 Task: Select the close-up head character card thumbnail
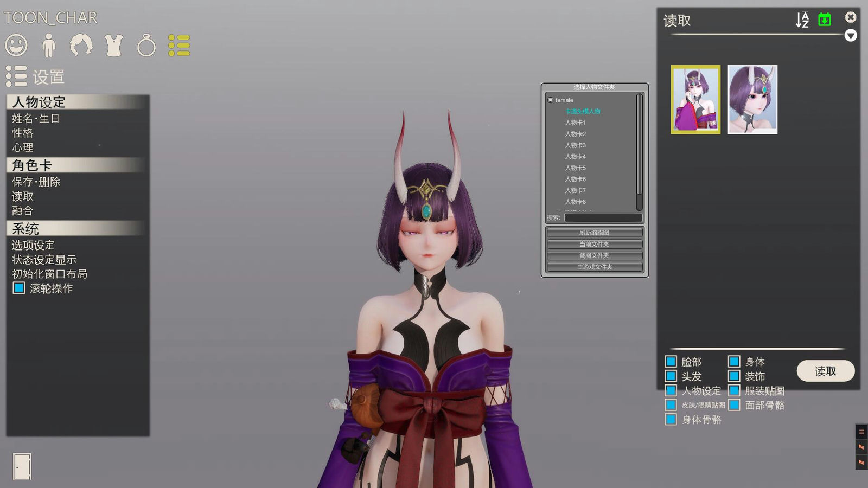point(752,100)
